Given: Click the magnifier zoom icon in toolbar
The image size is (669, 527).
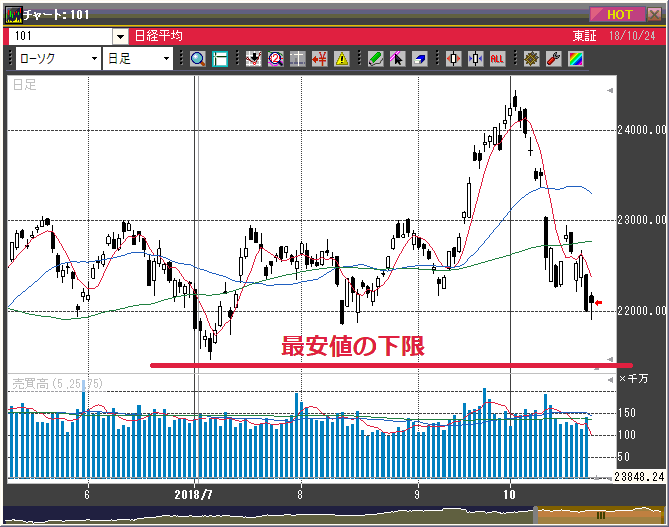Looking at the screenshot, I should click(x=197, y=59).
